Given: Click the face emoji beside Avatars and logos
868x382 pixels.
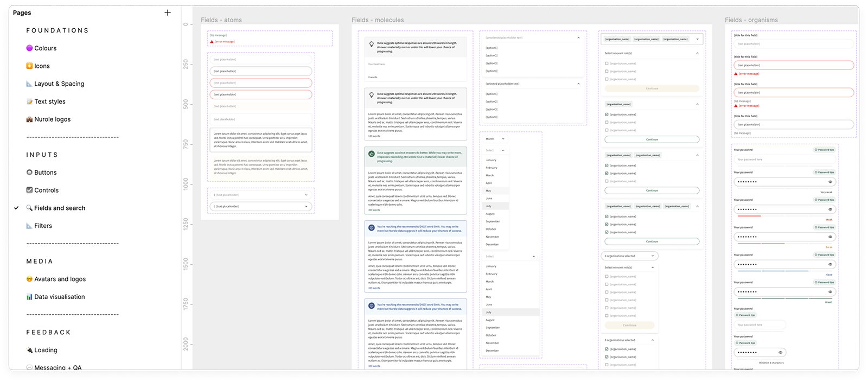Looking at the screenshot, I should (x=29, y=279).
